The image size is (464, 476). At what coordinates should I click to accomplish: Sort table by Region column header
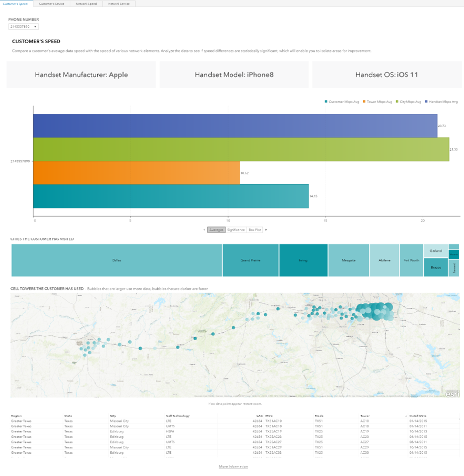[x=16, y=416]
